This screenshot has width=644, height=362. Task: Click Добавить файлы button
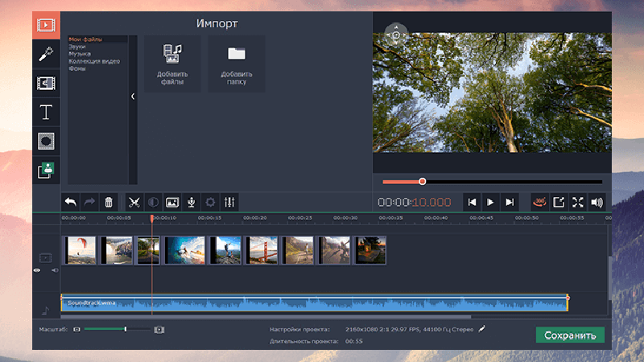[x=172, y=64]
